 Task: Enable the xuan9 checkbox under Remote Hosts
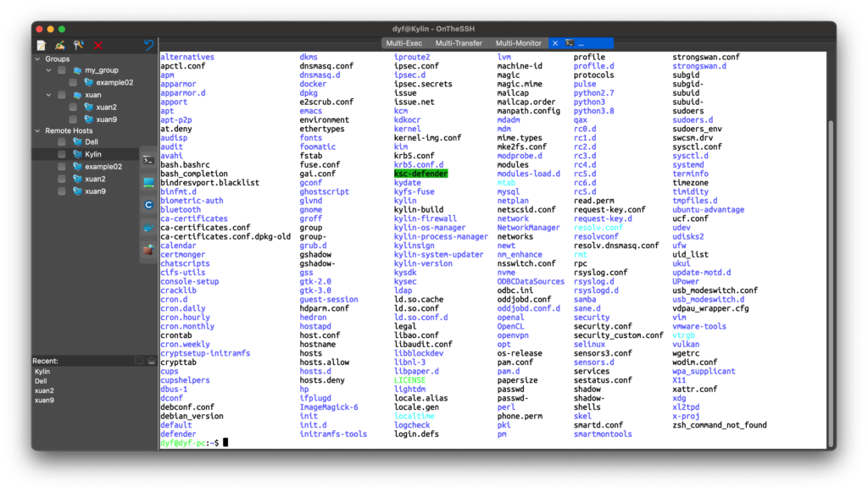pyautogui.click(x=62, y=191)
